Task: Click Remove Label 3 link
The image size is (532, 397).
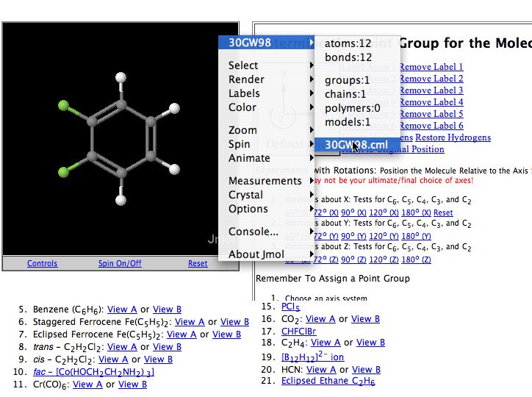Action: (x=431, y=90)
